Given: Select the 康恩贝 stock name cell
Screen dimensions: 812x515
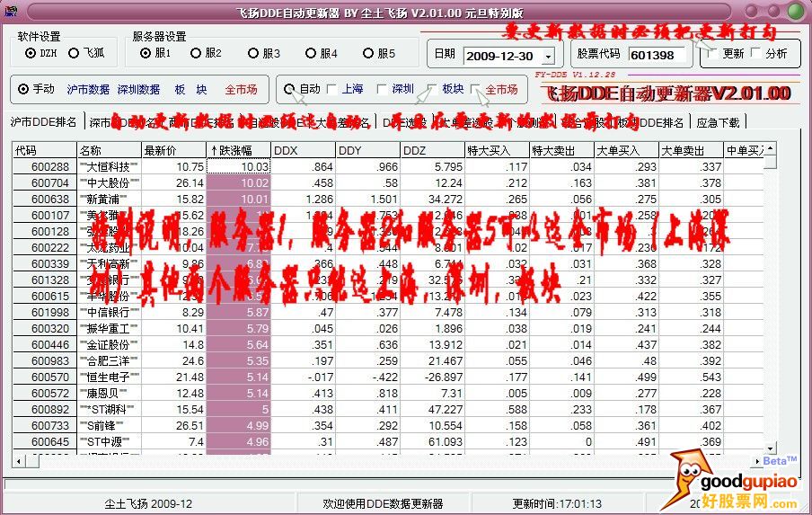Looking at the screenshot, I should tap(109, 394).
